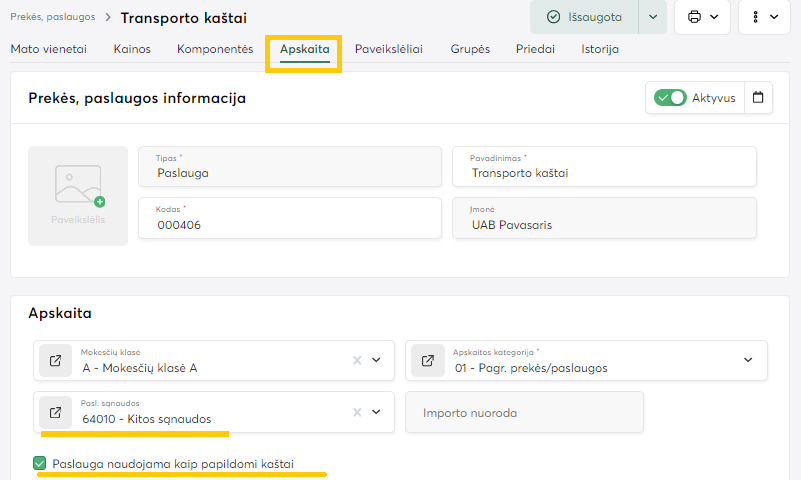Image resolution: width=801 pixels, height=480 pixels.
Task: Click the Išsaugota save button
Action: (584, 17)
